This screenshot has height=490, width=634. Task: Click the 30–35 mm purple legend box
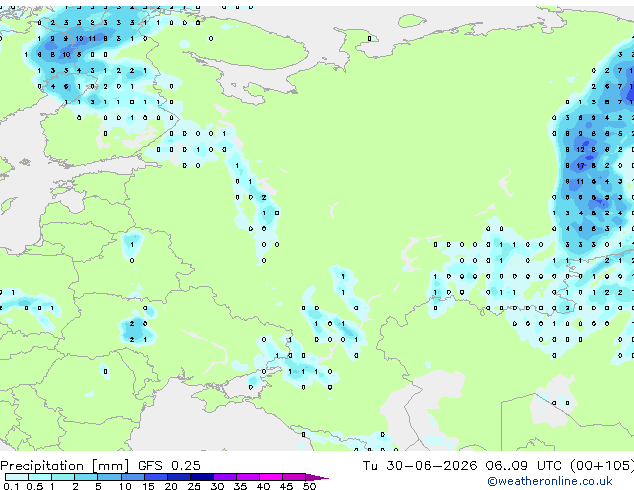225,477
